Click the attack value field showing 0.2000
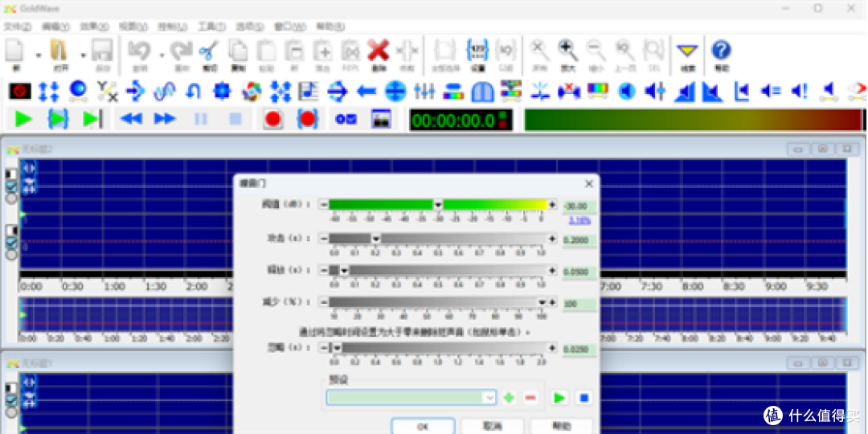 pyautogui.click(x=579, y=240)
